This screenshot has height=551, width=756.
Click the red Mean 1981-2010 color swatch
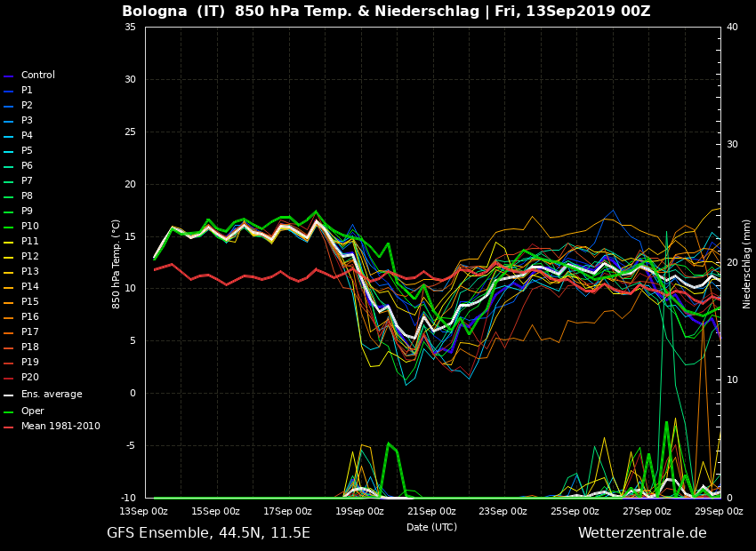(9, 427)
